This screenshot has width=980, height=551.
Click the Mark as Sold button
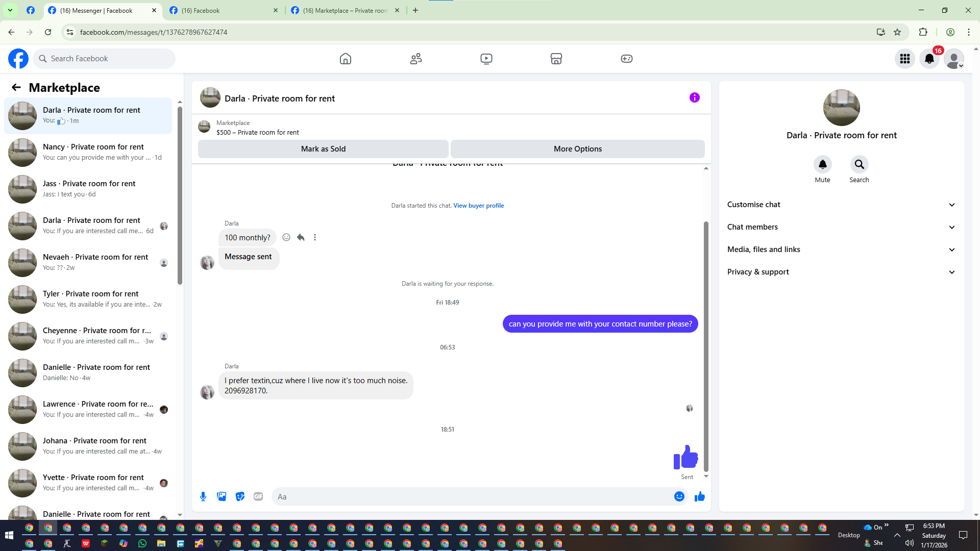tap(323, 149)
